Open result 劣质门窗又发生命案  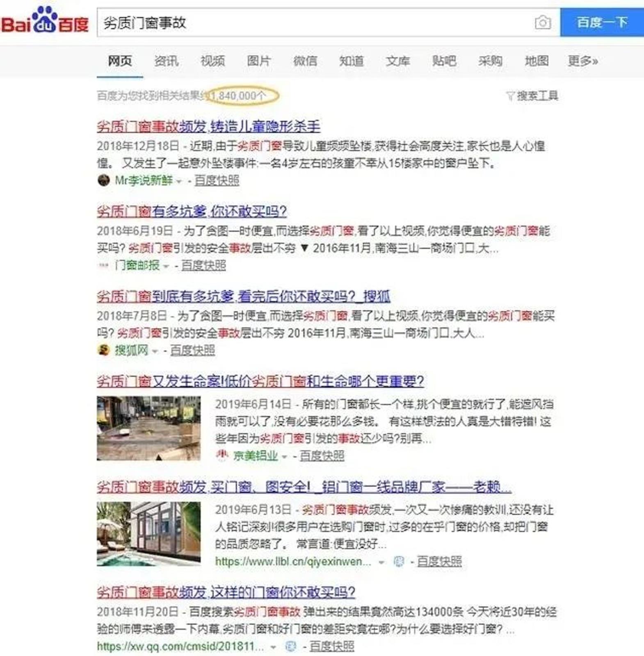(x=260, y=381)
